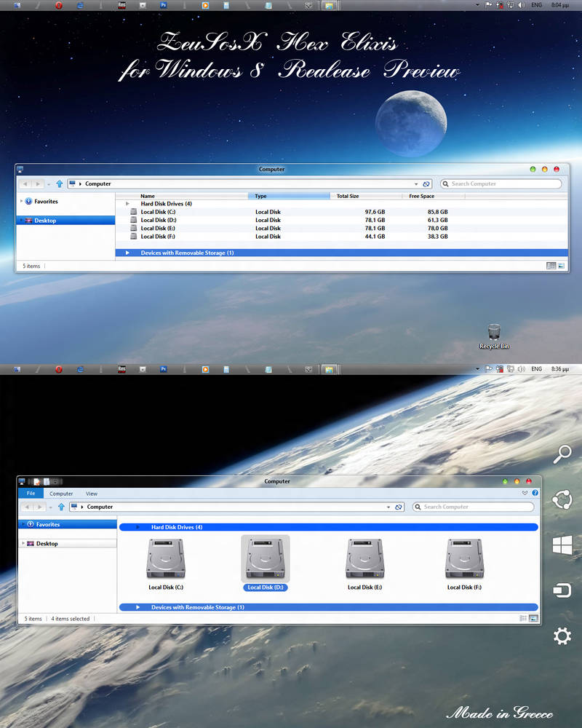Click the Settings gear charm icon
Image resolution: width=582 pixels, height=728 pixels.
[562, 636]
